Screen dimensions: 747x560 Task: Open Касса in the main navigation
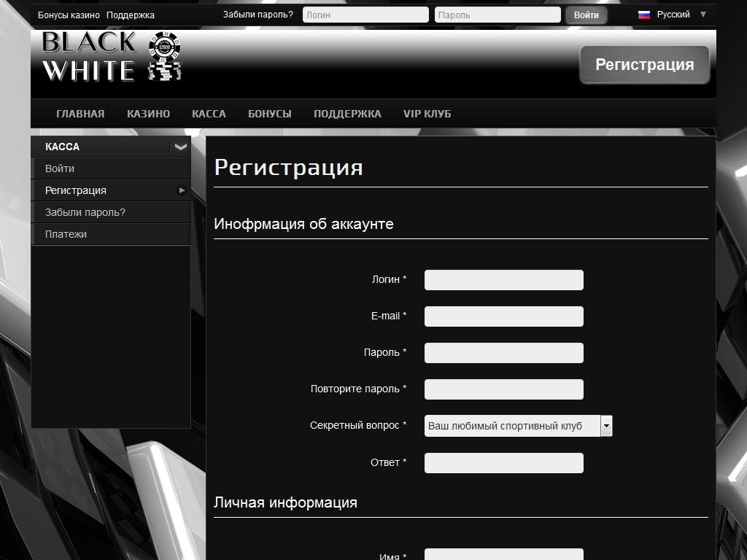click(x=209, y=114)
